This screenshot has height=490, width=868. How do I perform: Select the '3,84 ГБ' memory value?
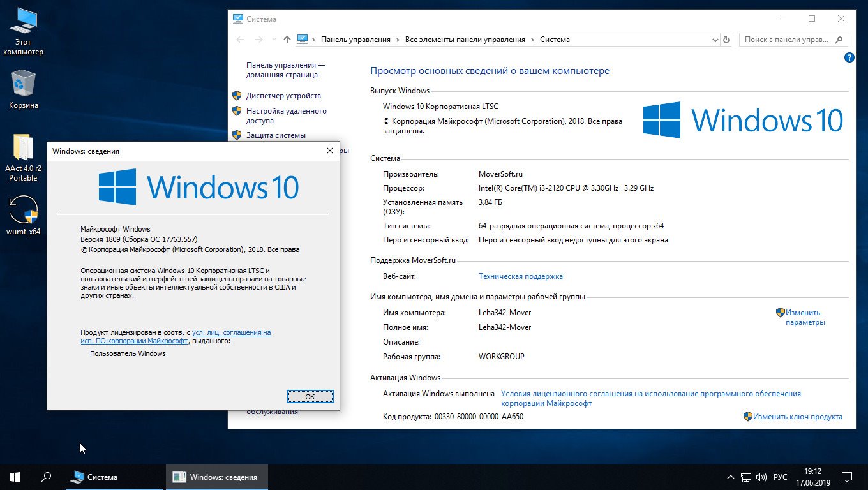[491, 202]
